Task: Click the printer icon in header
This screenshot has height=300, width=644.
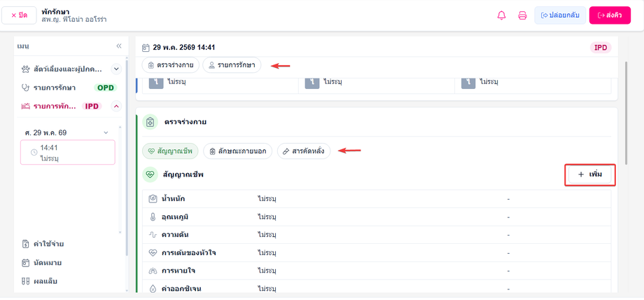Action: [522, 15]
